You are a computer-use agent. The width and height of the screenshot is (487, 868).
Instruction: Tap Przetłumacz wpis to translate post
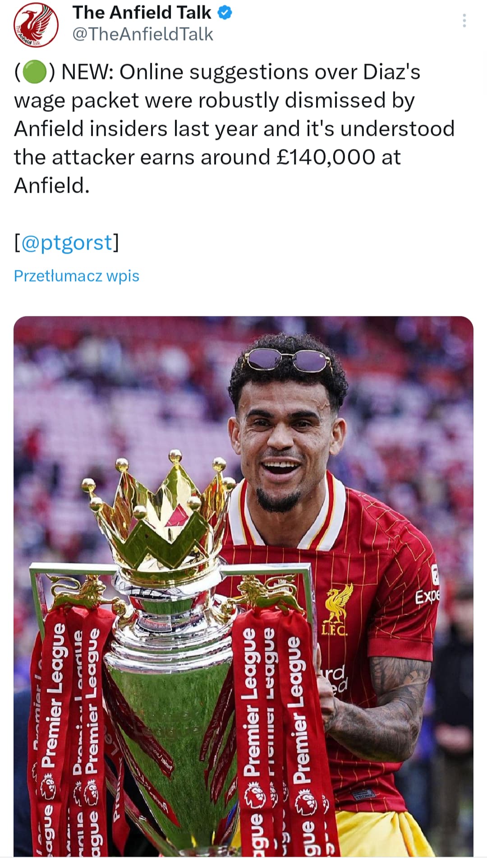point(77,276)
